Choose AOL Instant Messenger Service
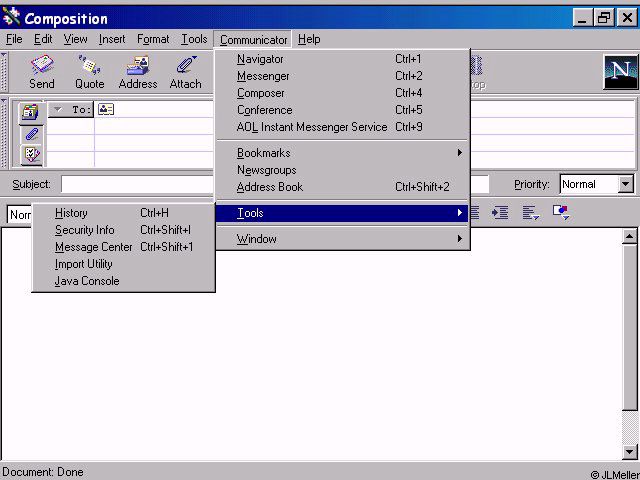Screen dimensions: 640x480 click(x=342, y=127)
